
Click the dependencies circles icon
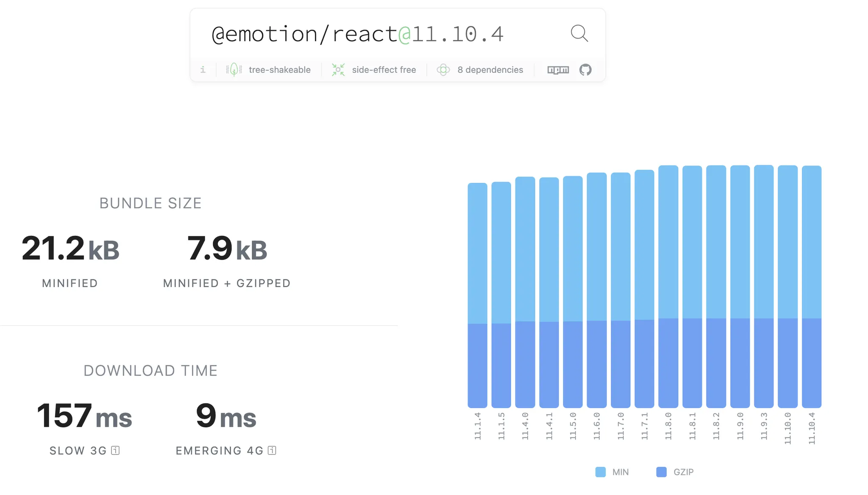point(443,70)
